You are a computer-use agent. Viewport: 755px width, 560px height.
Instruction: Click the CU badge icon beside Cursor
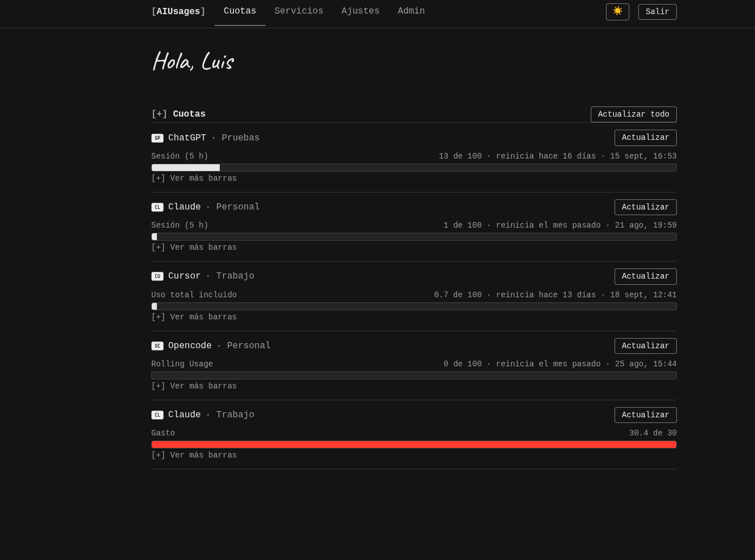pyautogui.click(x=157, y=276)
